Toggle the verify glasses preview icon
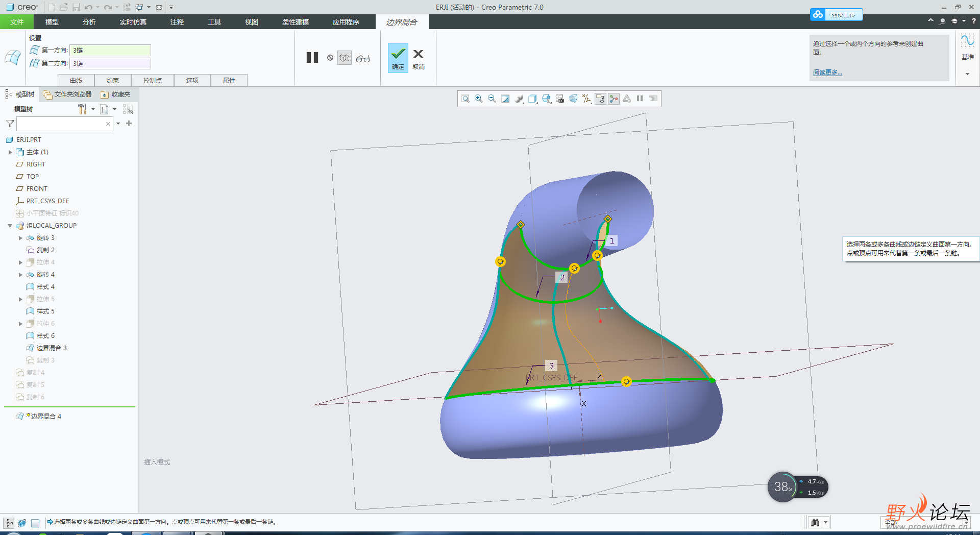The width and height of the screenshot is (980, 535). point(363,59)
